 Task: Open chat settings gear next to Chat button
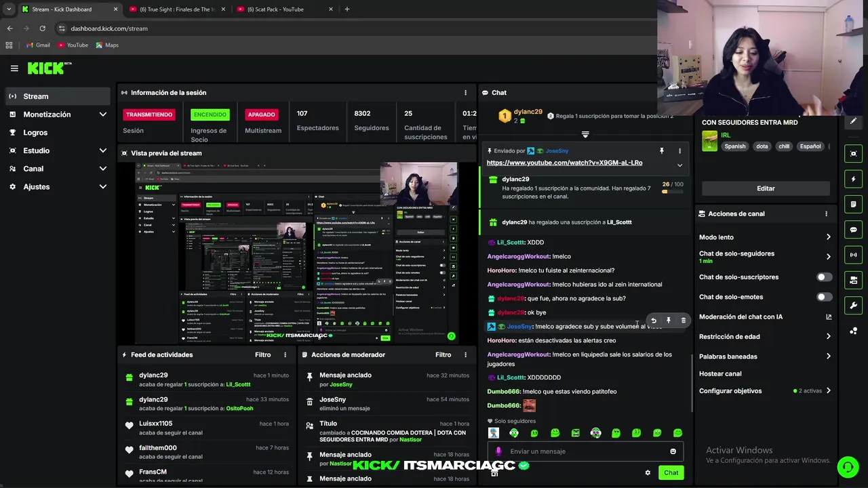[x=648, y=473]
